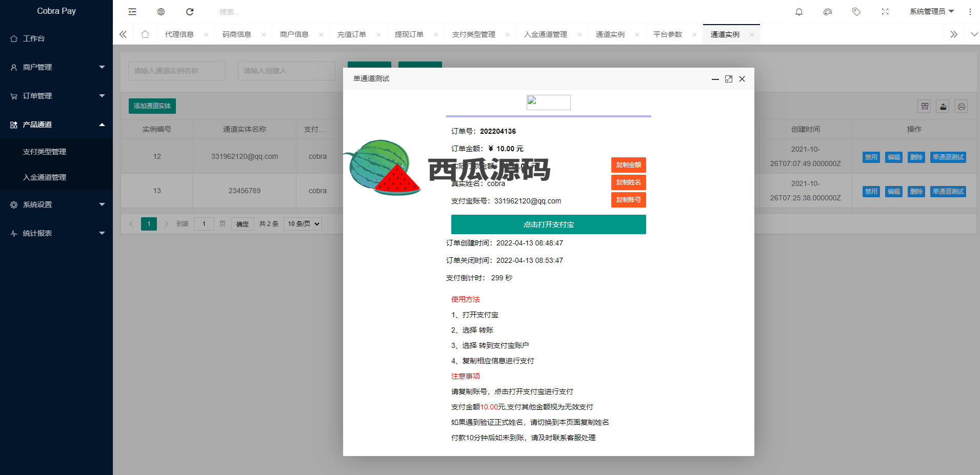
Task: Maximize the 单通道测试 dialog
Action: tap(729, 79)
